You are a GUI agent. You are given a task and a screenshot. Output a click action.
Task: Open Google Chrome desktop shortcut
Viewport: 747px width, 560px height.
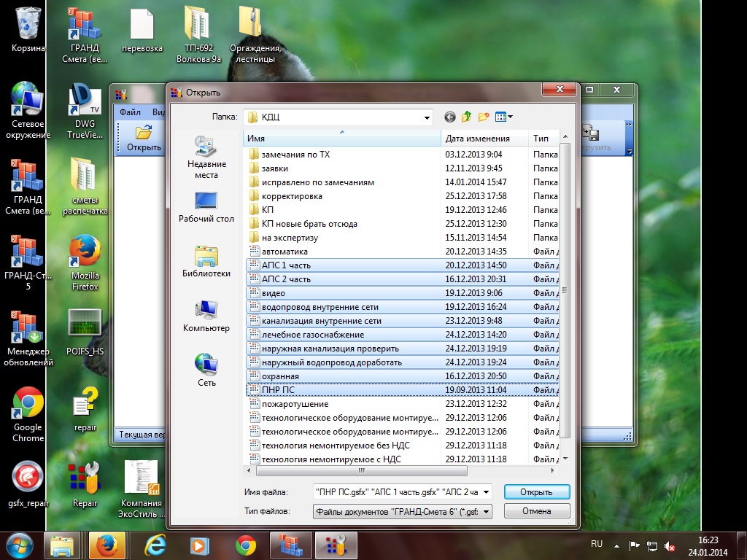point(28,414)
